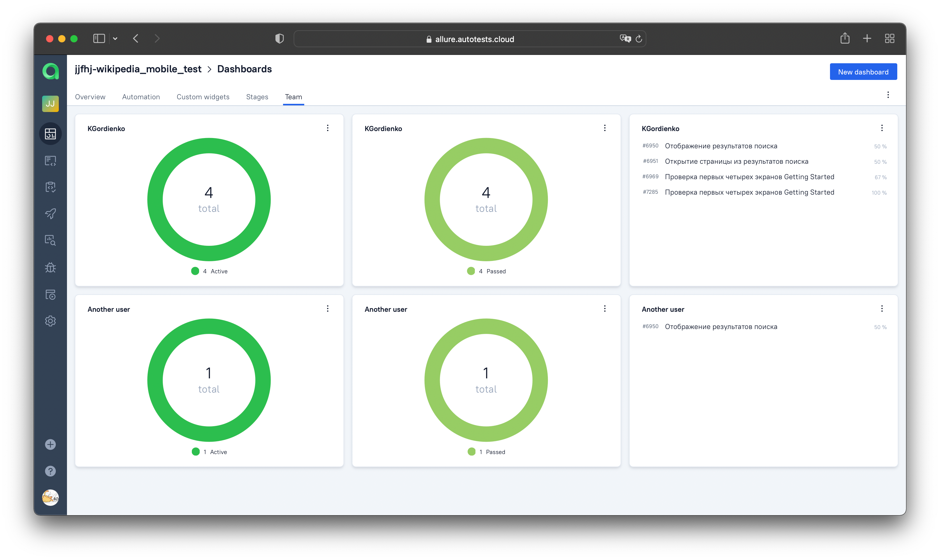Open the Launches rocket icon
The height and width of the screenshot is (560, 940).
coord(50,214)
